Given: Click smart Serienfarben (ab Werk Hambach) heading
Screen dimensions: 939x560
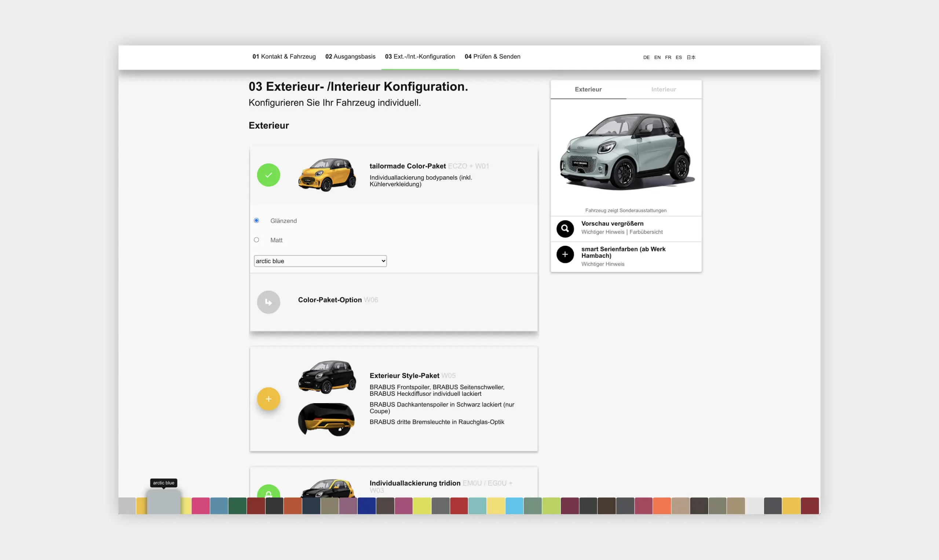Looking at the screenshot, I should point(623,252).
